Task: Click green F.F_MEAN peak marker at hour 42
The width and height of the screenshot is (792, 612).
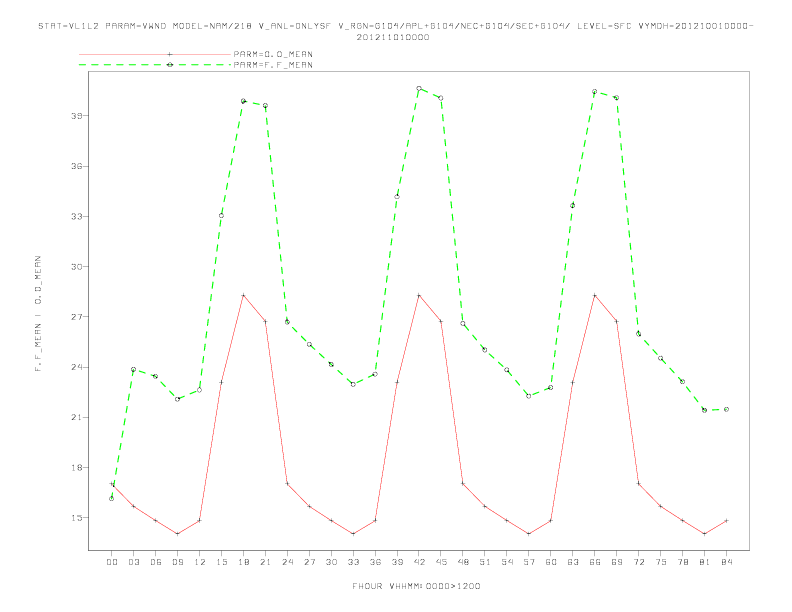Action: pyautogui.click(x=419, y=88)
